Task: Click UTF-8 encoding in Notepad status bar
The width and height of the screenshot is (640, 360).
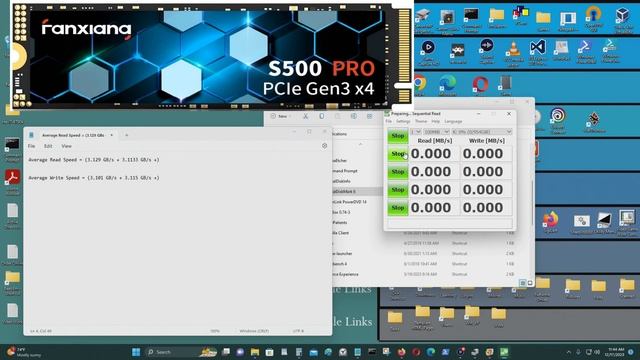Action: 298,331
